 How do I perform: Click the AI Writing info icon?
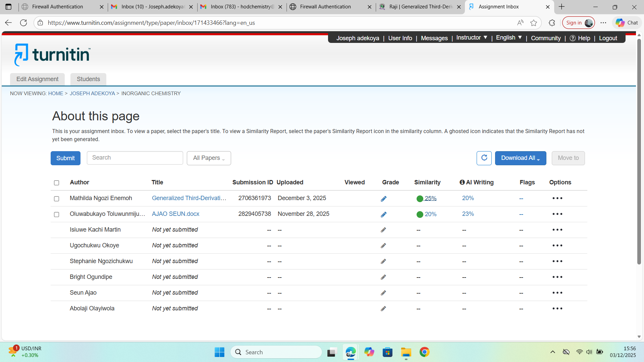462,182
